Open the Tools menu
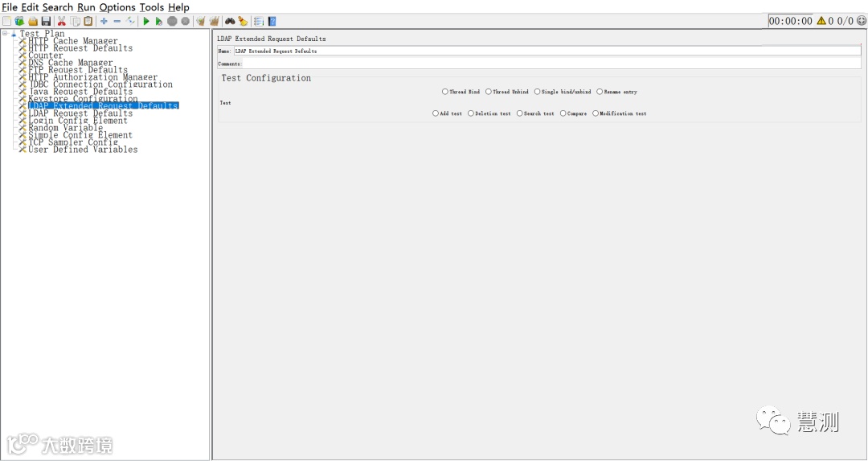The image size is (868, 461). click(x=152, y=7)
